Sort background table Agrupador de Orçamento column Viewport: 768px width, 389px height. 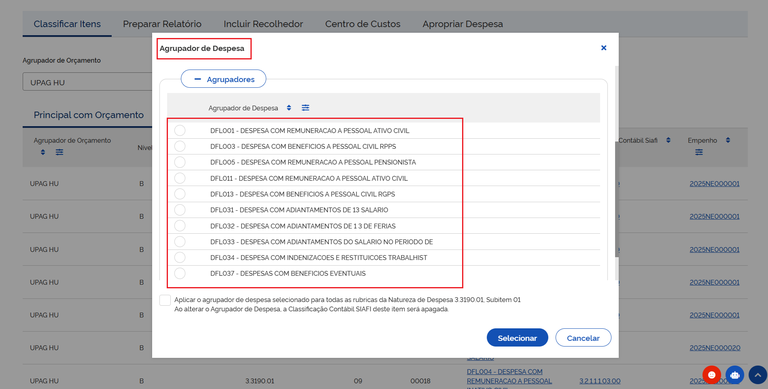(x=43, y=152)
